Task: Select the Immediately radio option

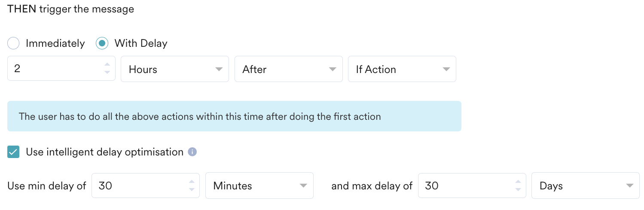Action: point(14,43)
